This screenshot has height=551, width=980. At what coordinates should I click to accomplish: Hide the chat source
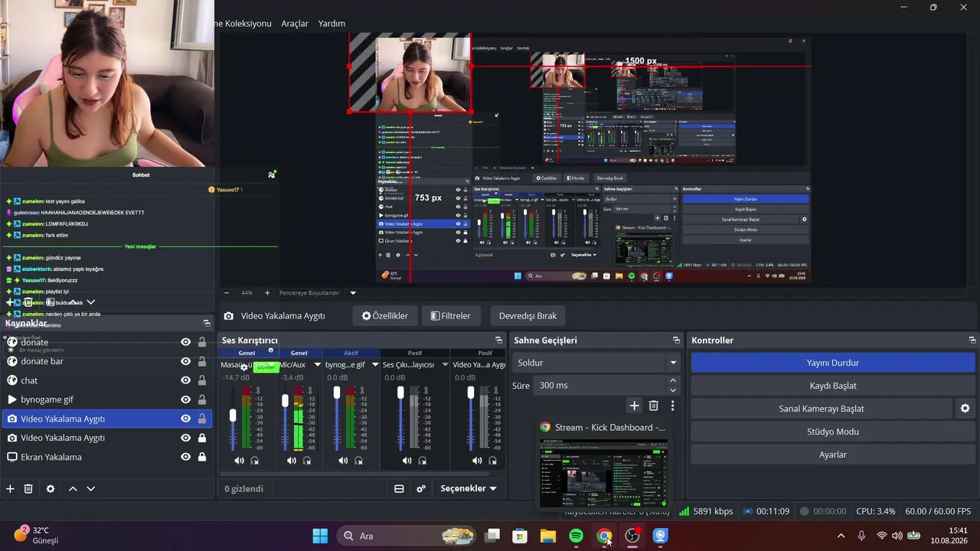pos(185,380)
